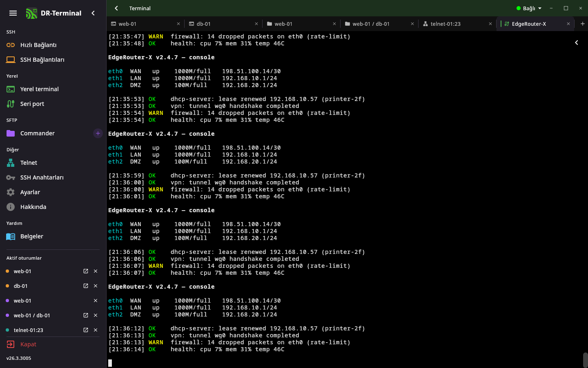Click the Aktif oturumlar section label

pos(24,258)
